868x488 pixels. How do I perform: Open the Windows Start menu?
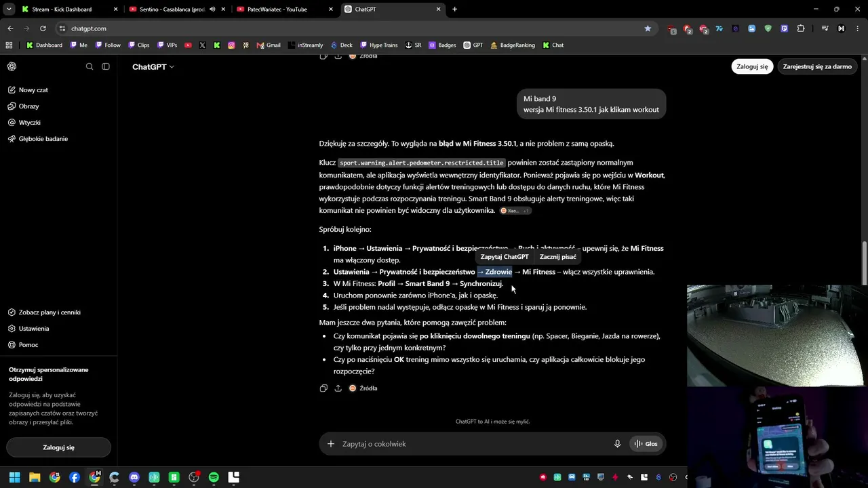tap(15, 477)
